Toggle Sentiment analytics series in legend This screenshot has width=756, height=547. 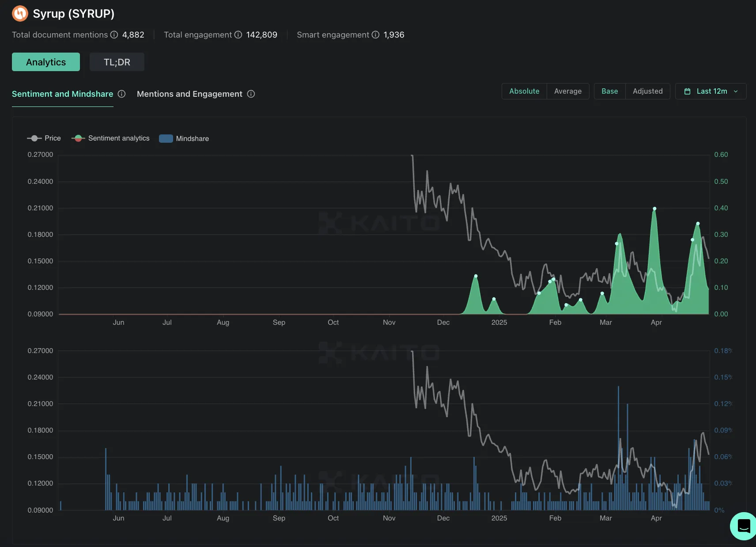click(110, 138)
